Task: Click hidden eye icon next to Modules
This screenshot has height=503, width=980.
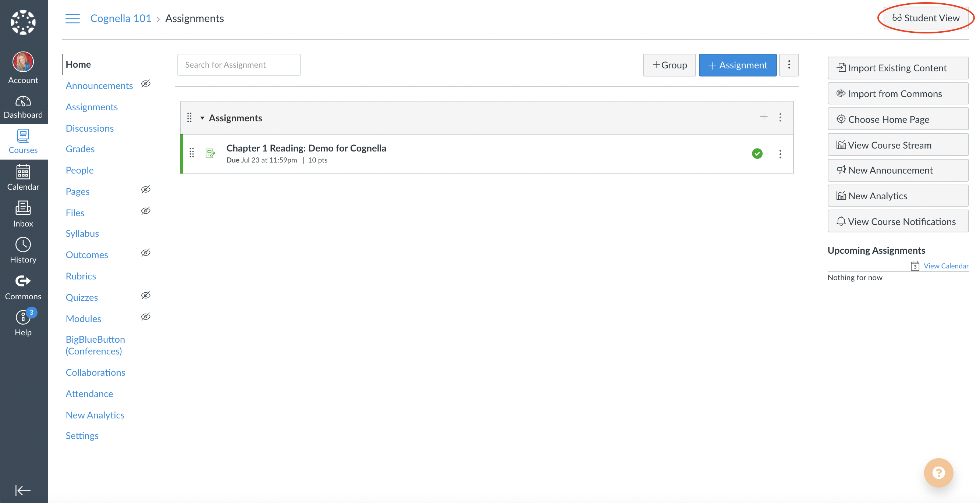Action: pos(146,316)
